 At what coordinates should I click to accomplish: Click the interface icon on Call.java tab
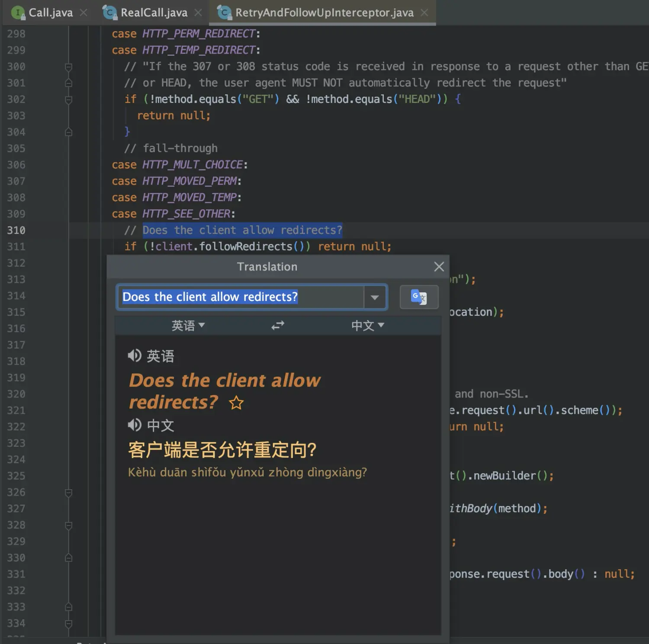pyautogui.click(x=17, y=12)
